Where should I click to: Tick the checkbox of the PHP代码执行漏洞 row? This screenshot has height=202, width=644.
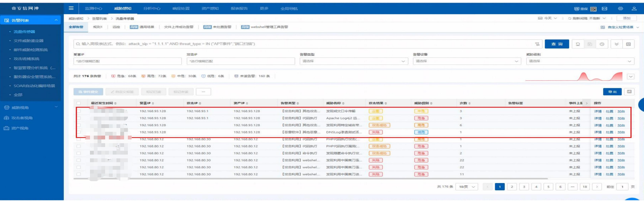tap(79, 146)
